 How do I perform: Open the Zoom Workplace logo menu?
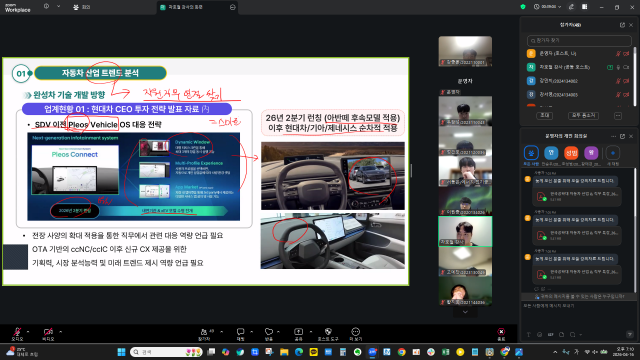pos(17,7)
